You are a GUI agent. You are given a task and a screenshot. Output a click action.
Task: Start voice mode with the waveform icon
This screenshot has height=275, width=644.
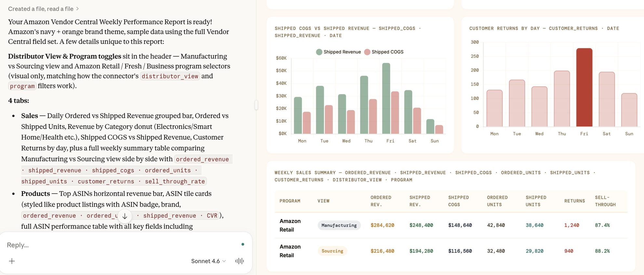[239, 261]
